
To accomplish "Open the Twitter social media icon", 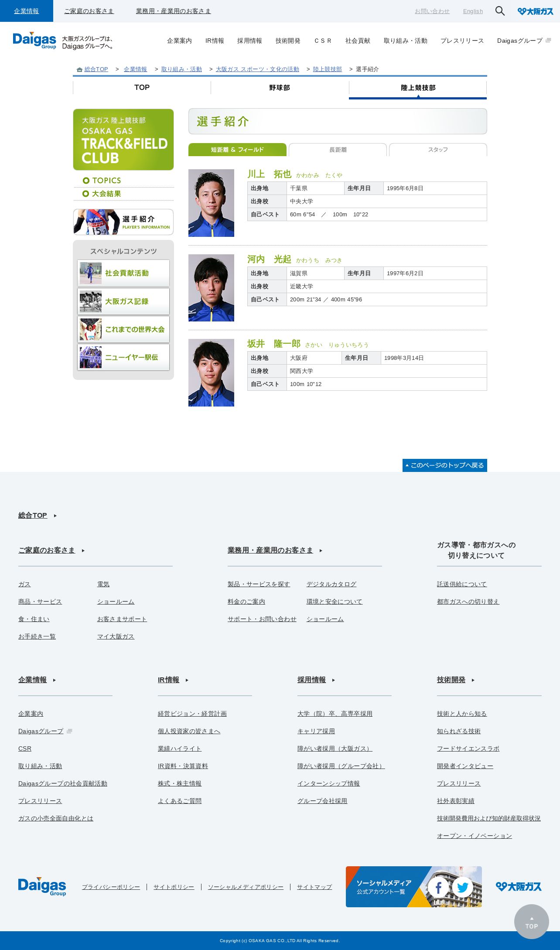I will click(462, 887).
